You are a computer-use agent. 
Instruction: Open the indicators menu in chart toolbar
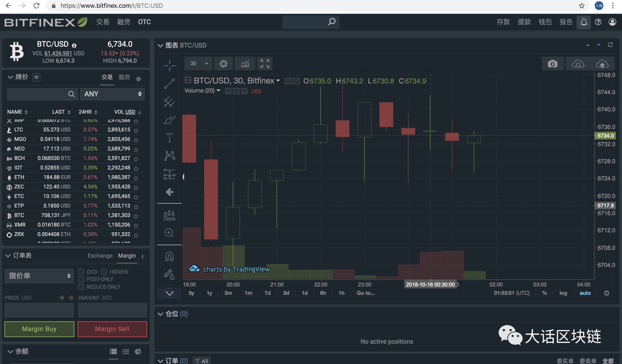click(x=245, y=64)
